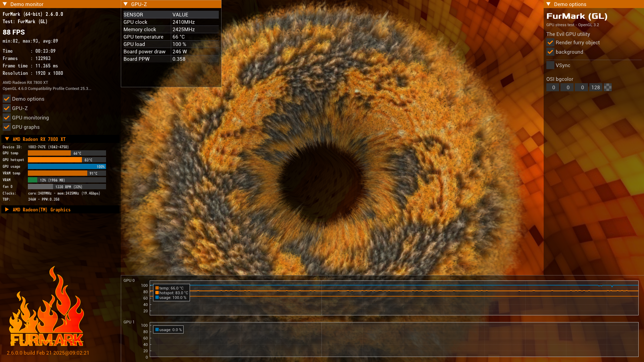Click the FurMark (GL) title
Viewport: 644px width, 362px height.
coord(577,16)
